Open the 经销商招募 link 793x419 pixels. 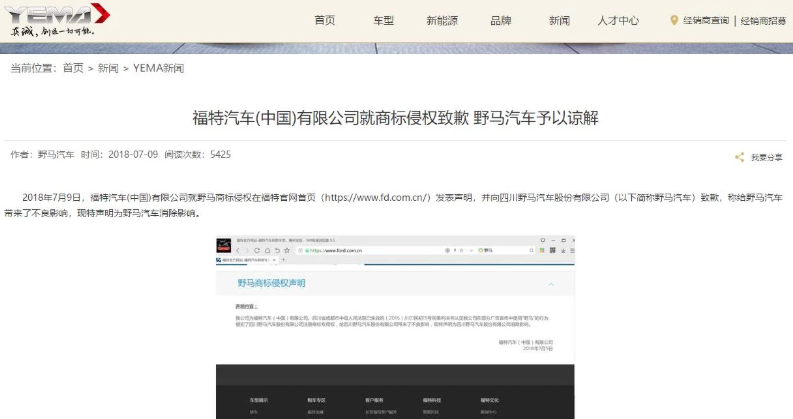pos(763,21)
